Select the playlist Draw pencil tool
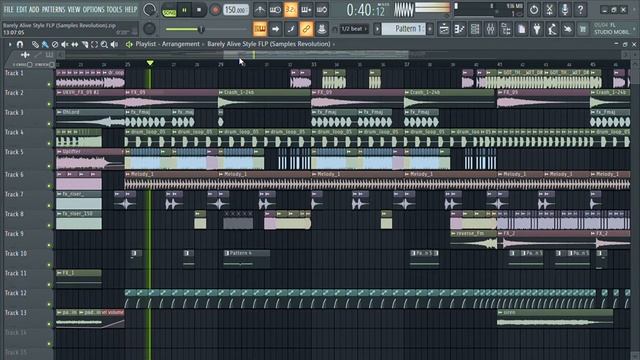Screen dimensions: 640x360 36,44
